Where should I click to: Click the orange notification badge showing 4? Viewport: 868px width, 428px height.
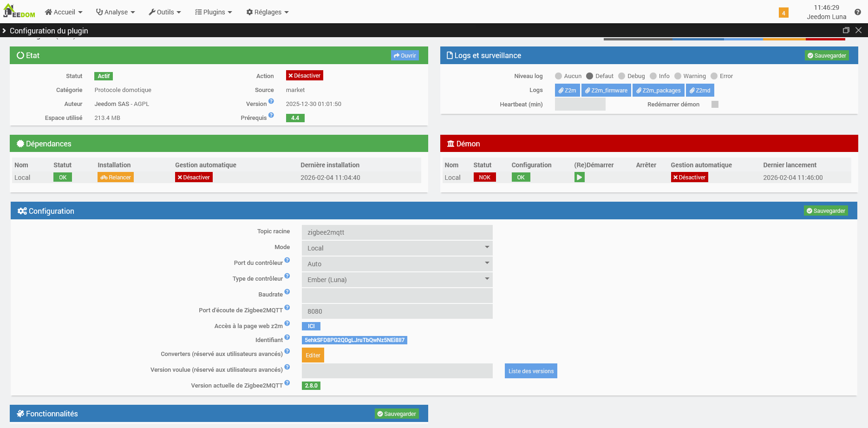[783, 13]
